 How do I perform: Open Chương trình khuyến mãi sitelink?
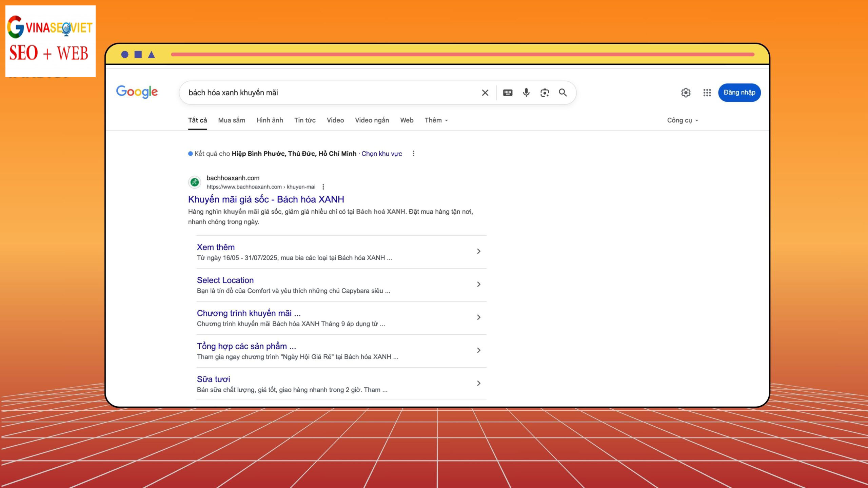(x=249, y=313)
